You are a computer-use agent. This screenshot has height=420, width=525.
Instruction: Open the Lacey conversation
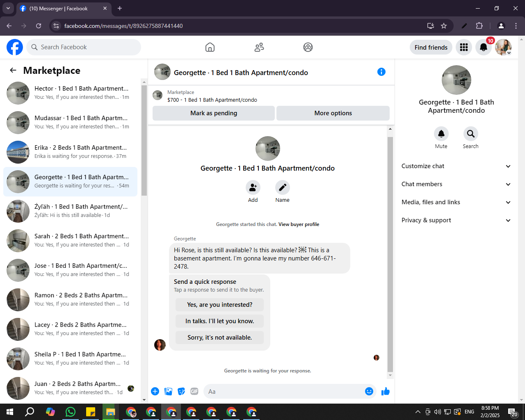(x=71, y=329)
